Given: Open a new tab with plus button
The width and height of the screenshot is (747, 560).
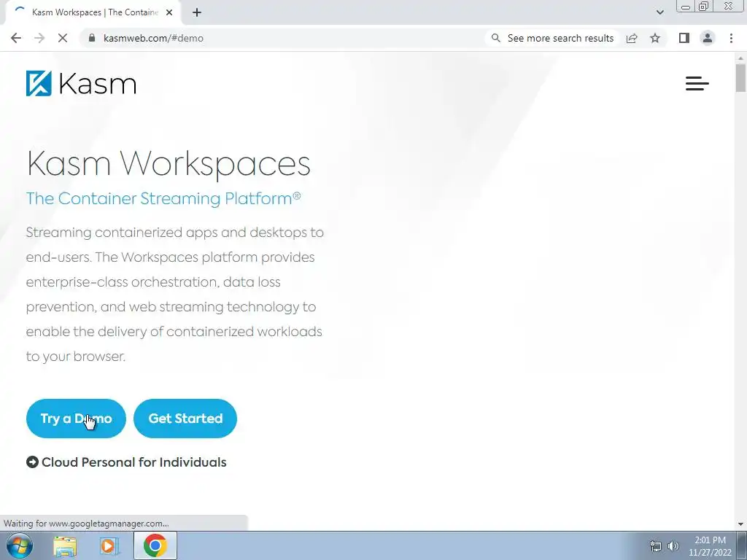Looking at the screenshot, I should (197, 12).
